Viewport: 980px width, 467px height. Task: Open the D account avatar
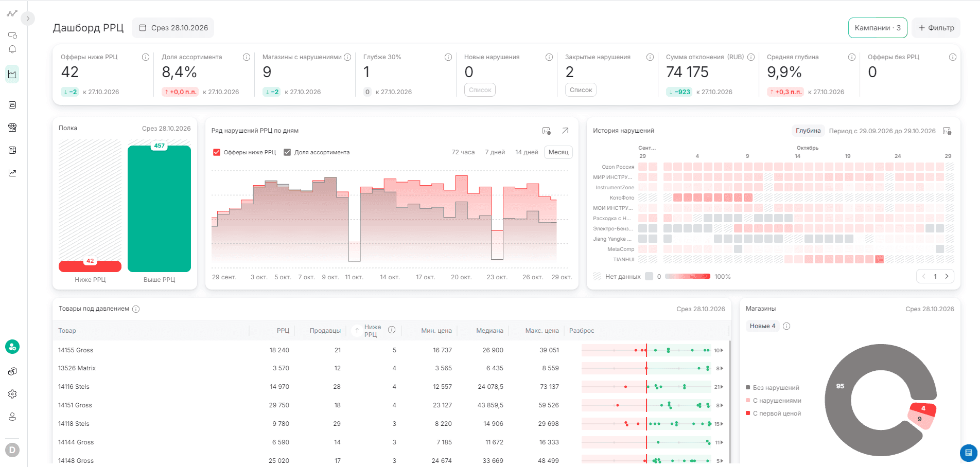pos(12,450)
